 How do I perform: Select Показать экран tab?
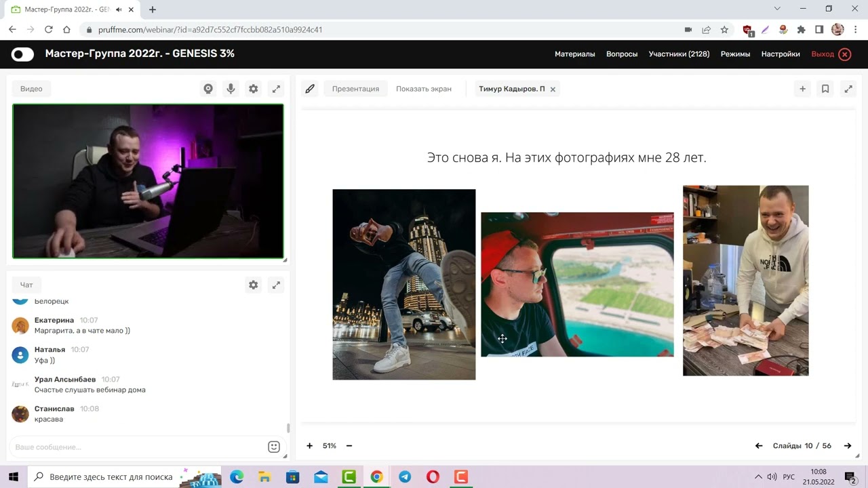pos(423,89)
